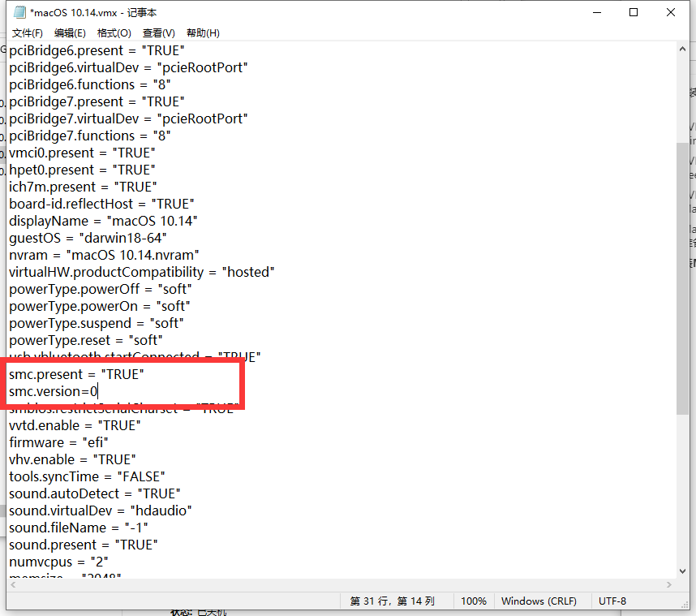The width and height of the screenshot is (696, 616).
Task: Open the 查看(V) menu
Action: (158, 32)
